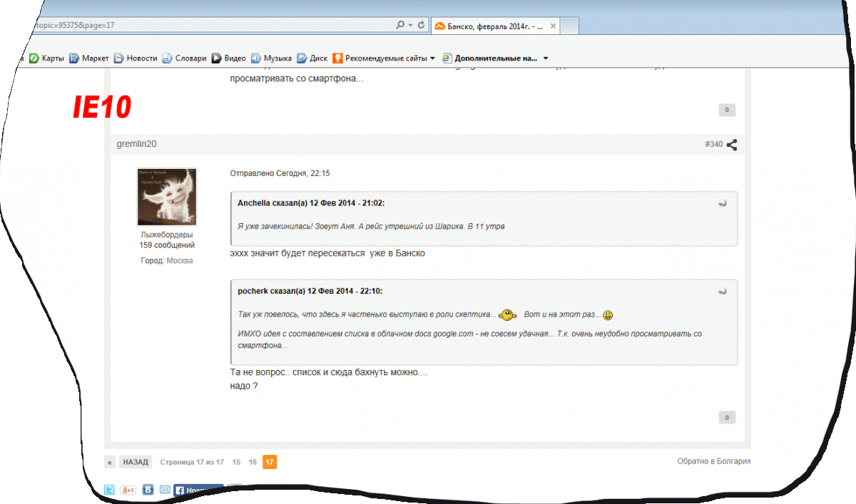856x504 pixels.
Task: Jump to pocherk's quoted post via arrow icon
Action: (x=722, y=291)
